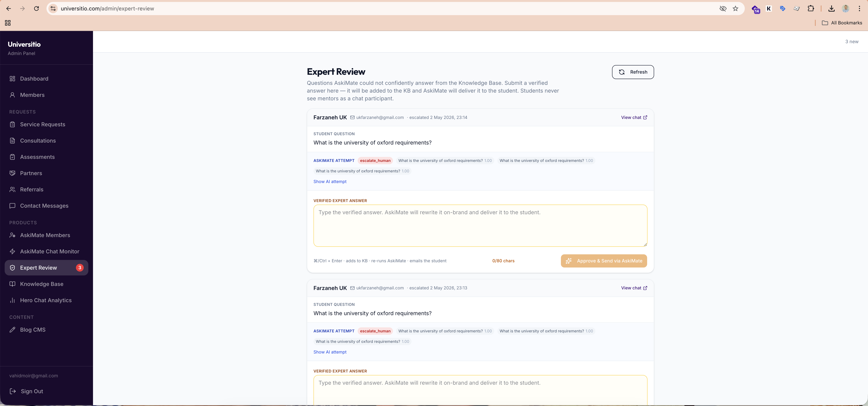Click the Universitio logo text
Screen dimensions: 868x406
point(24,44)
